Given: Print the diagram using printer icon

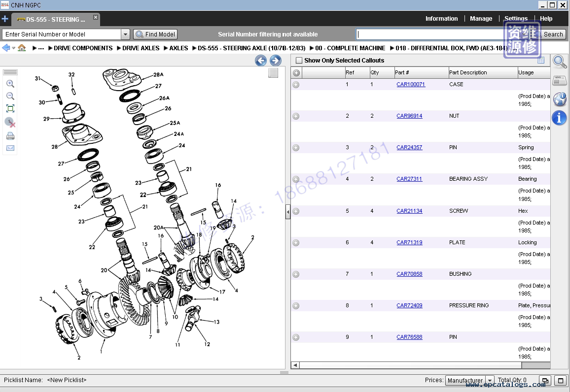Looking at the screenshot, I should click(x=10, y=136).
